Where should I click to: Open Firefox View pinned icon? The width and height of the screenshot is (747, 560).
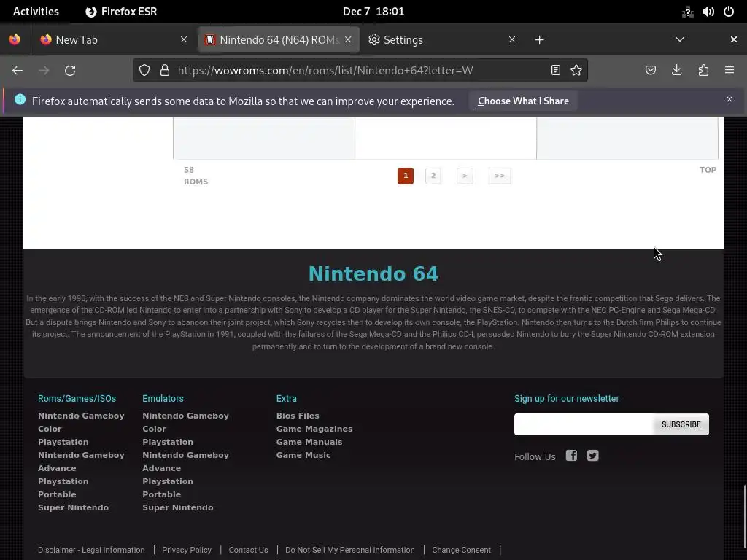(15, 39)
